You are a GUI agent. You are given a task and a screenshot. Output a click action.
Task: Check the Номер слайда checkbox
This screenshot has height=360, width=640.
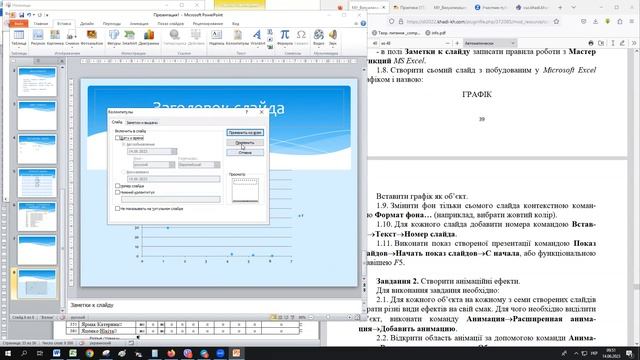(x=118, y=186)
